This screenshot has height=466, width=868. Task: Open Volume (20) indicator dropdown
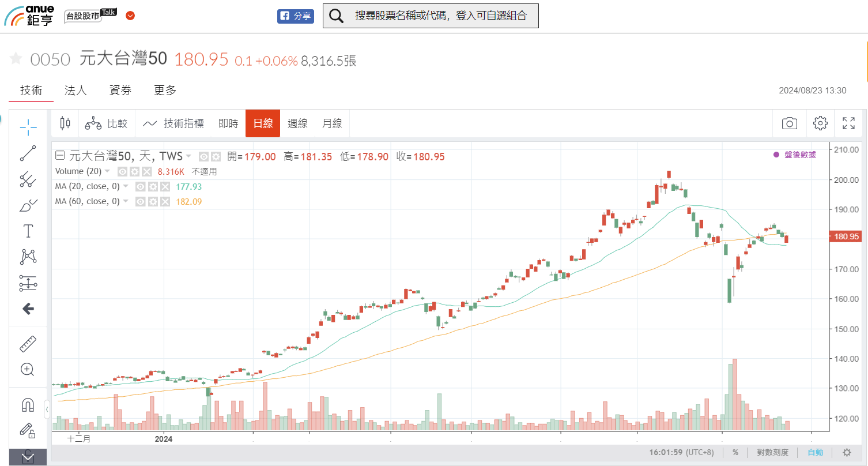pyautogui.click(x=108, y=171)
